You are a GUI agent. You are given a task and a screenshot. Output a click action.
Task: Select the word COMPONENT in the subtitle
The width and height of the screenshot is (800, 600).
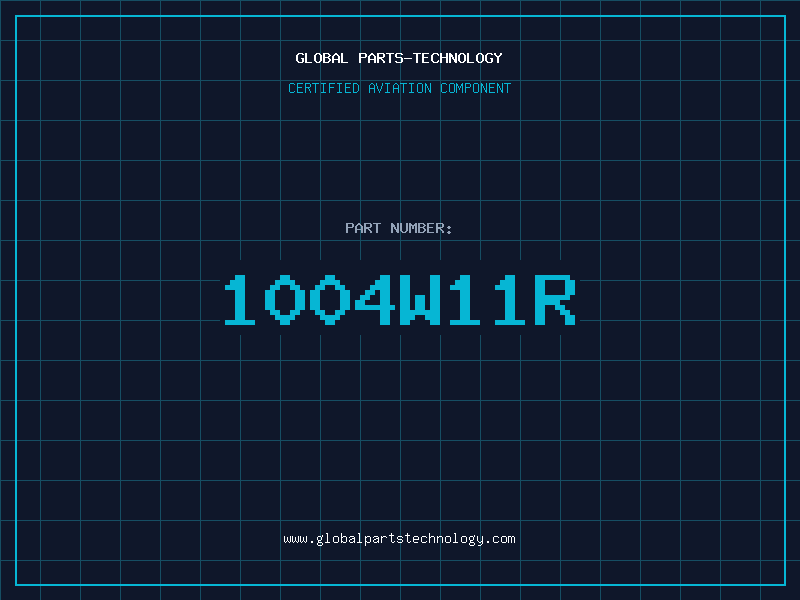point(476,88)
